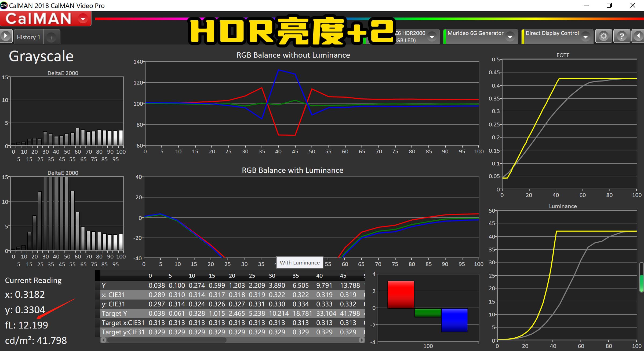Click the CM app icon in the title bar
This screenshot has height=351, width=644.
(4, 5)
